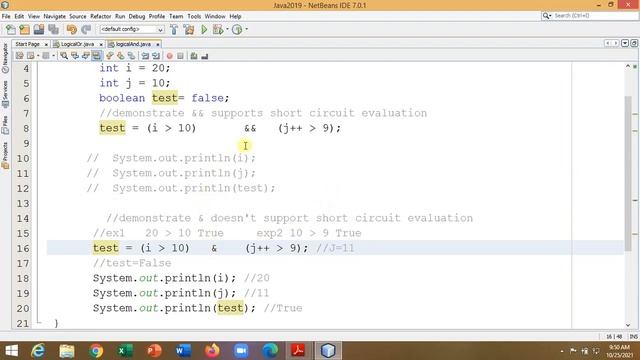Image resolution: width=640 pixels, height=360 pixels.
Task: Click line number 16 in gutter
Action: pyautogui.click(x=23, y=248)
